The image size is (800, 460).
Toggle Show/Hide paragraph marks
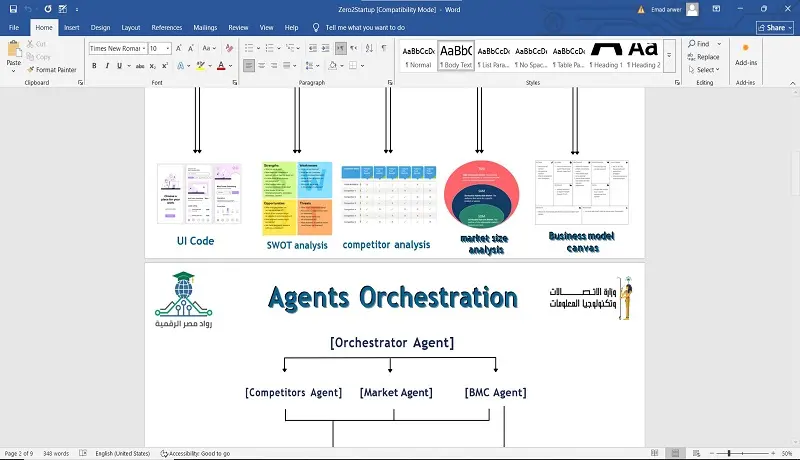click(384, 48)
